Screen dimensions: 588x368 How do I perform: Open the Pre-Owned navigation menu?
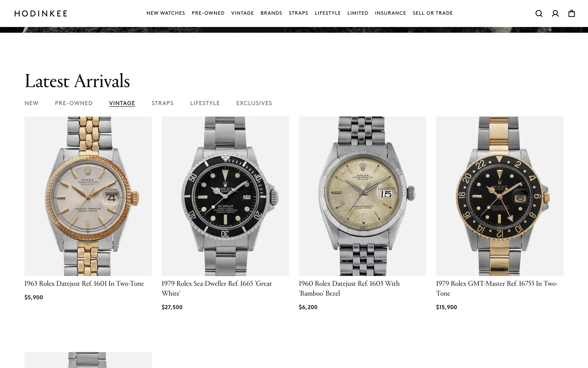click(208, 13)
